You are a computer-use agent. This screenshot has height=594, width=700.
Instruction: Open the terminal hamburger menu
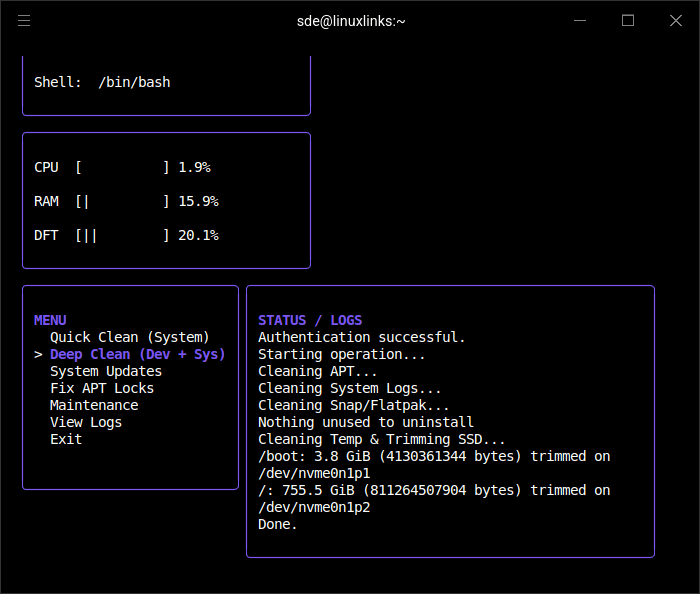(24, 21)
